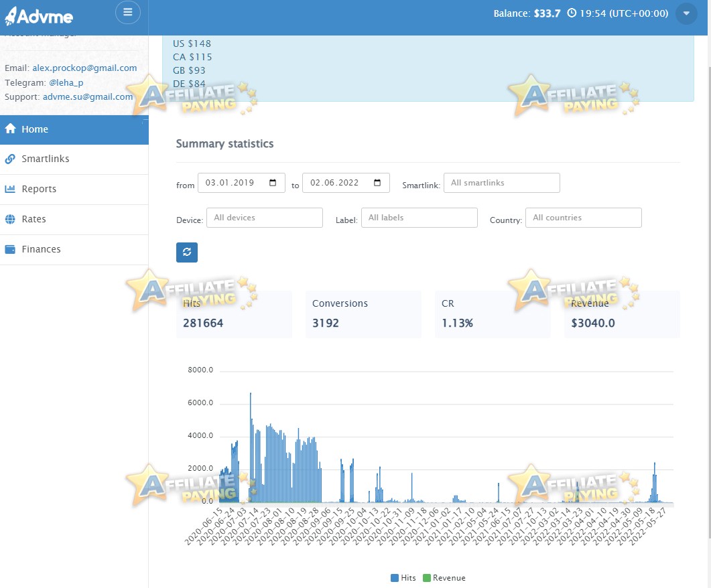The height and width of the screenshot is (588, 711).
Task: Open the All devices dropdown
Action: 264,218
